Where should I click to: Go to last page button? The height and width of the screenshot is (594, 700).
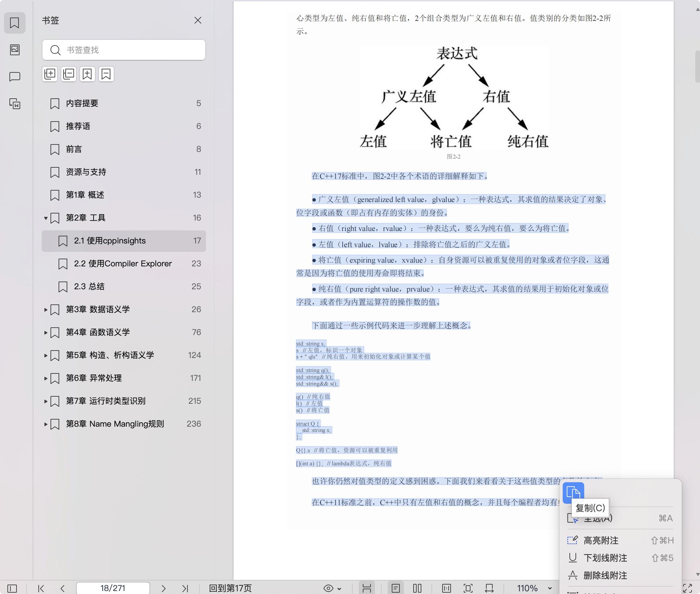pos(185,588)
